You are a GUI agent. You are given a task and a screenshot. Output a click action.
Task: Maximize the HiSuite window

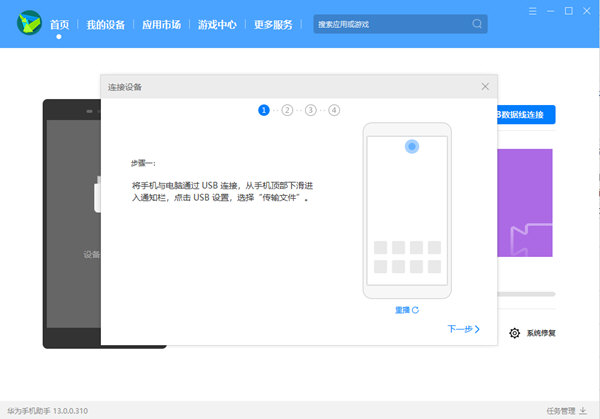pyautogui.click(x=569, y=11)
